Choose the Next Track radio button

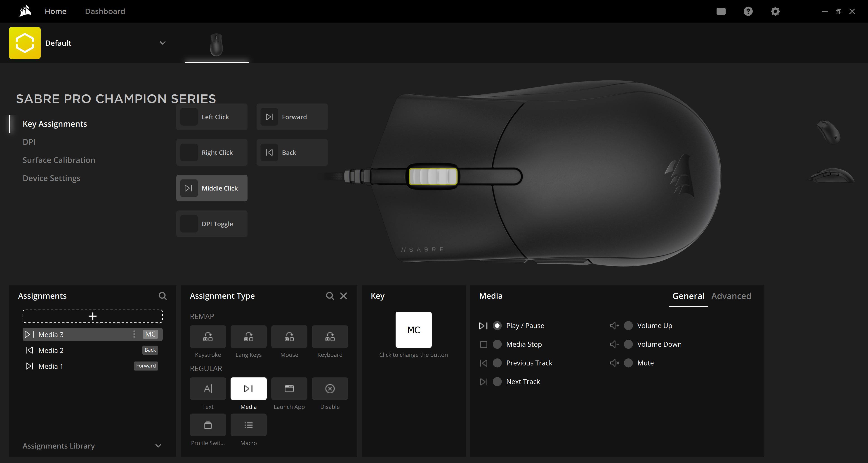coord(497,381)
